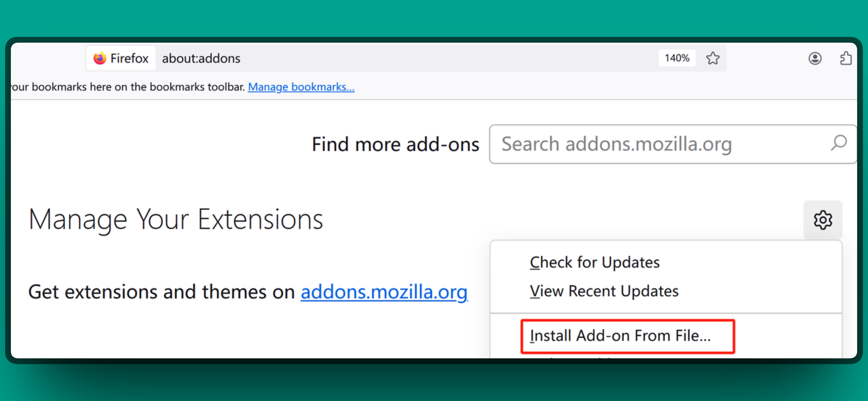The height and width of the screenshot is (401, 868).
Task: Bookmark this page with the star icon
Action: (x=713, y=58)
